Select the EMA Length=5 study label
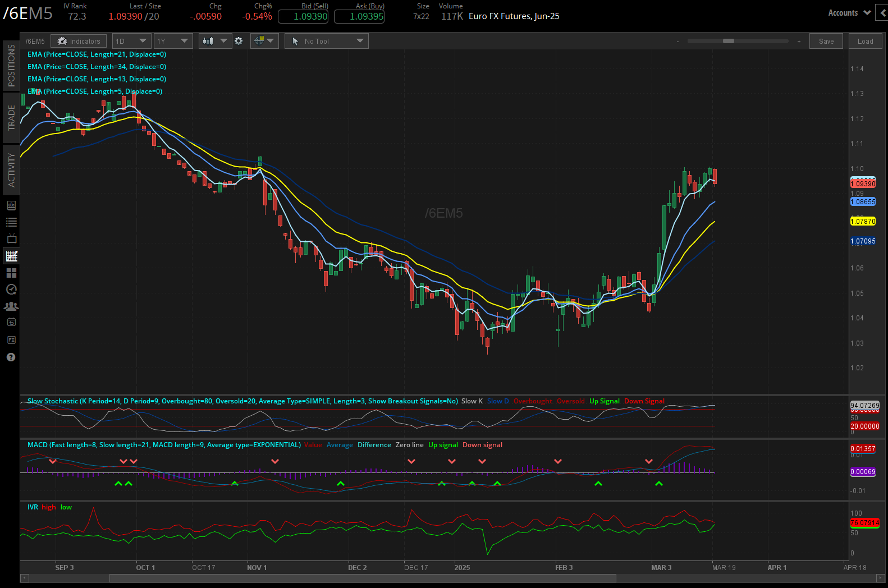 point(95,91)
